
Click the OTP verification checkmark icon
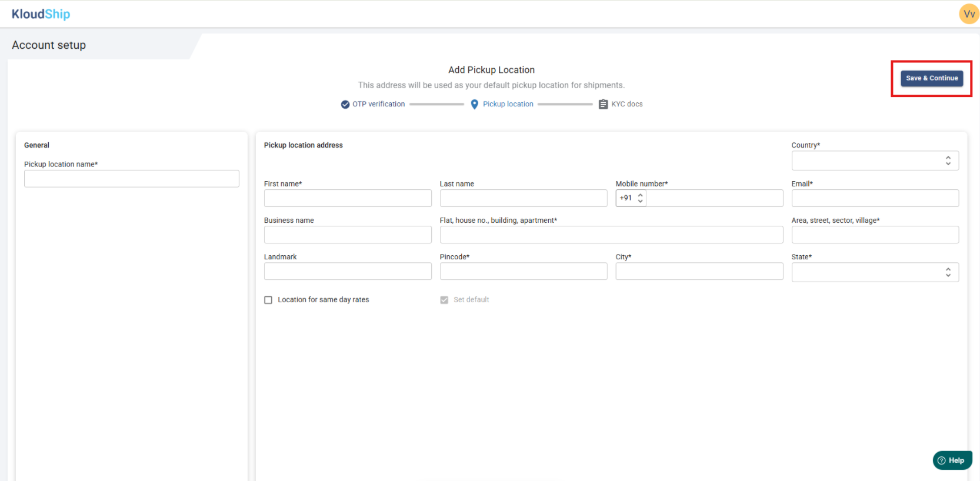[345, 105]
